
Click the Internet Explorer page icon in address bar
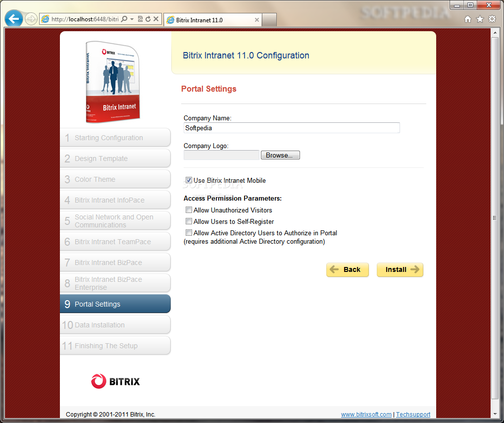pos(46,19)
